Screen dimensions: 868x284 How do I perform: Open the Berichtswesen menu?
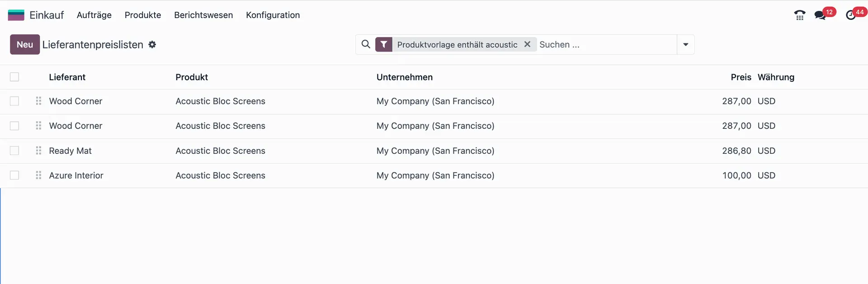click(x=203, y=15)
